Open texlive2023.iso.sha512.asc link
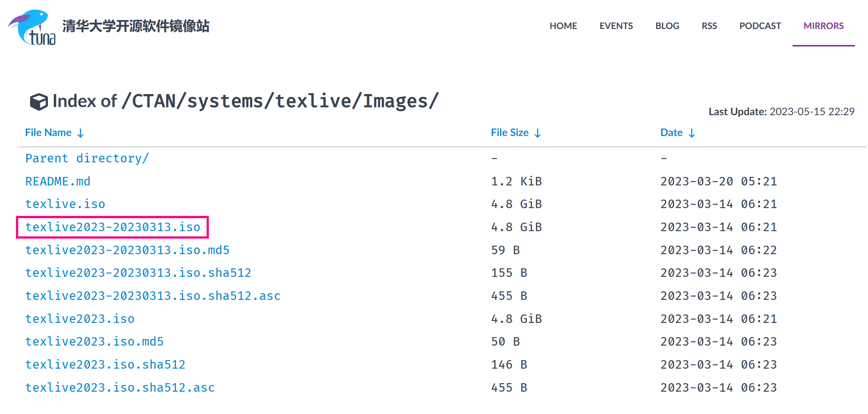The height and width of the screenshot is (414, 868). pos(120,388)
